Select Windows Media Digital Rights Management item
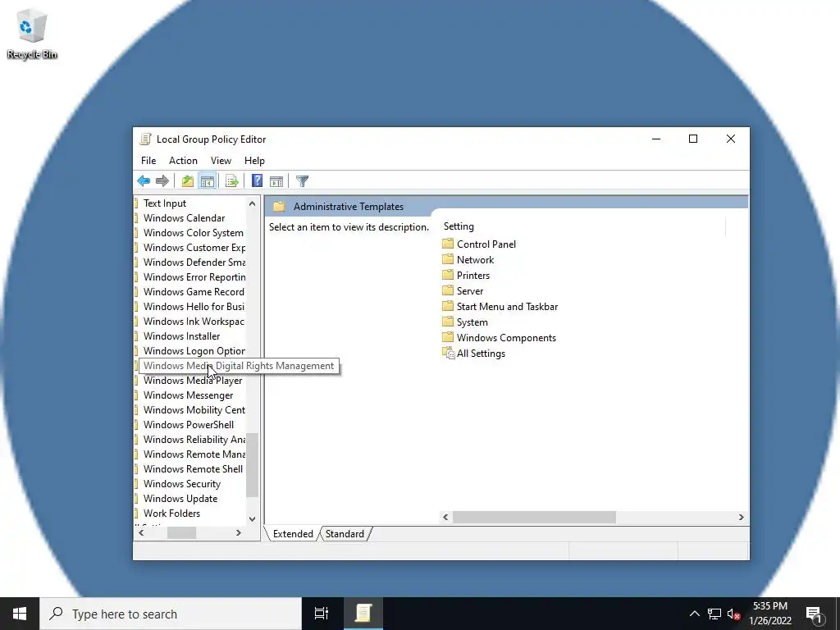Image resolution: width=840 pixels, height=630 pixels. pyautogui.click(x=239, y=366)
